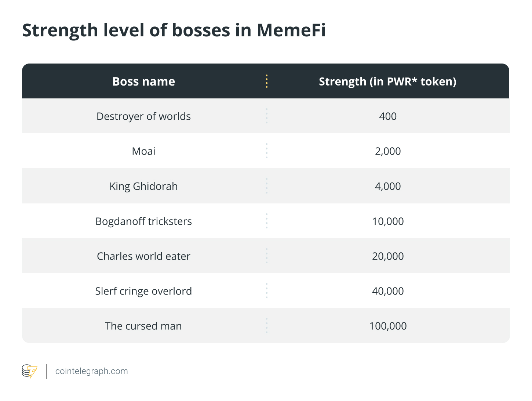This screenshot has width=532, height=401.
Task: Click the yellow dotted divider in header
Action: (x=267, y=81)
